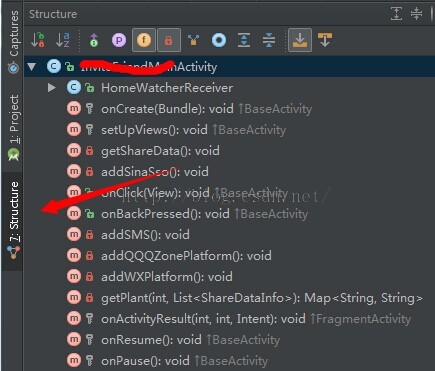This screenshot has width=435, height=371.
Task: Click the expand-all icon in Structure header
Action: coord(396,14)
